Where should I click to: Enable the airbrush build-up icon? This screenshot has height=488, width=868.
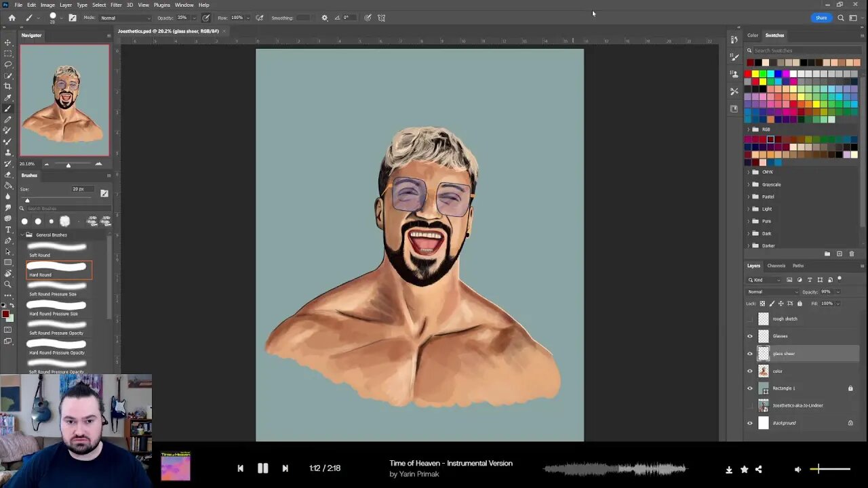260,18
